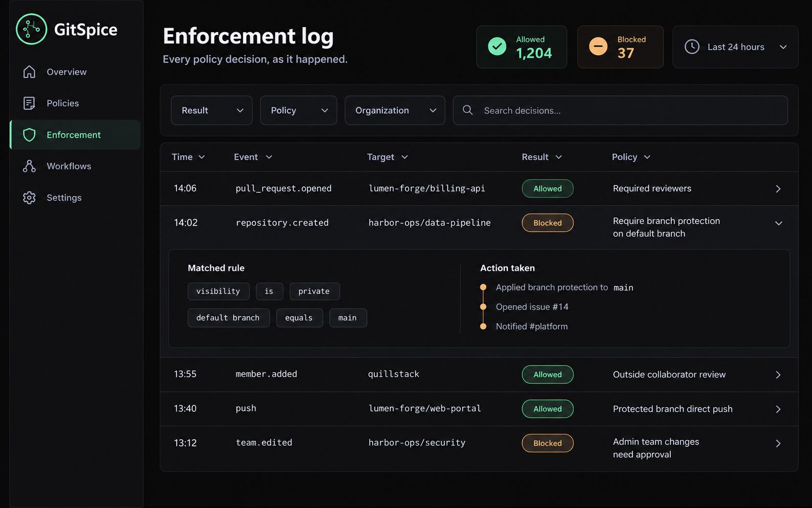Sort by Result column header
The height and width of the screenshot is (508, 812).
pyautogui.click(x=542, y=157)
